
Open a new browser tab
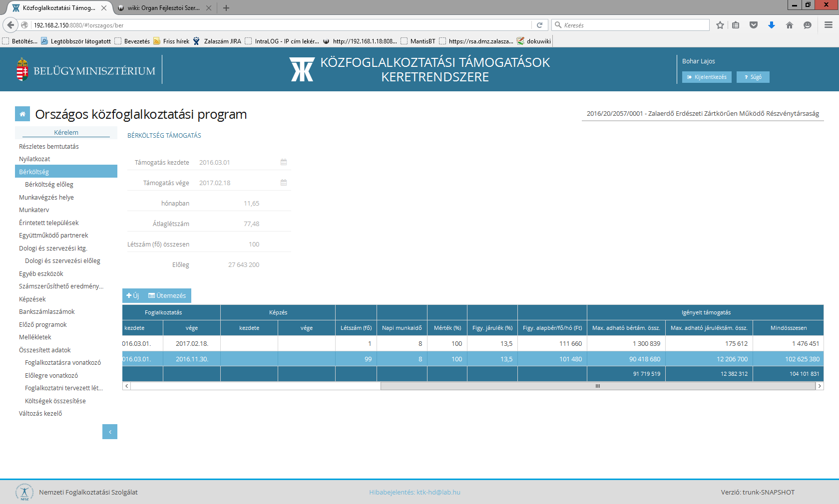pos(226,8)
